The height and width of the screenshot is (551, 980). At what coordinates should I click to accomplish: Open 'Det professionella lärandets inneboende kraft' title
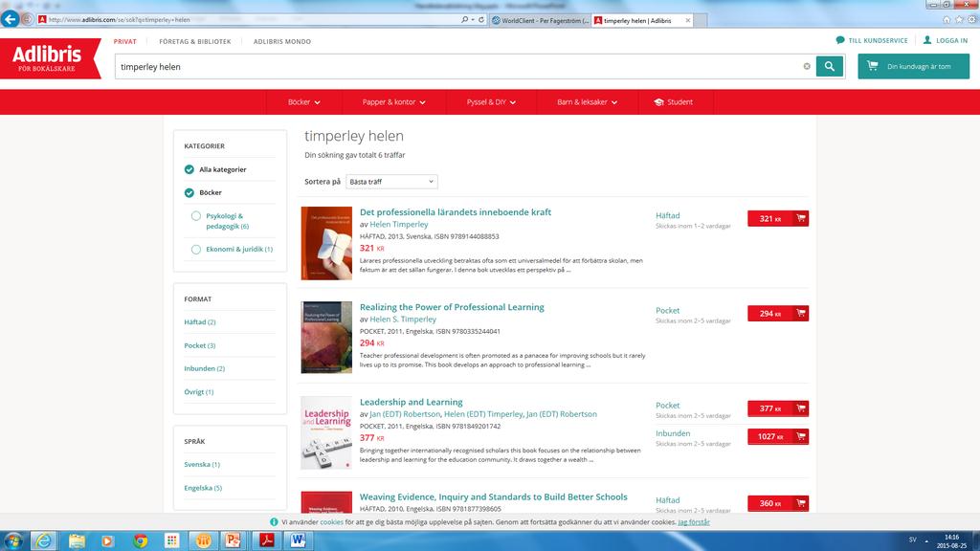pos(456,212)
